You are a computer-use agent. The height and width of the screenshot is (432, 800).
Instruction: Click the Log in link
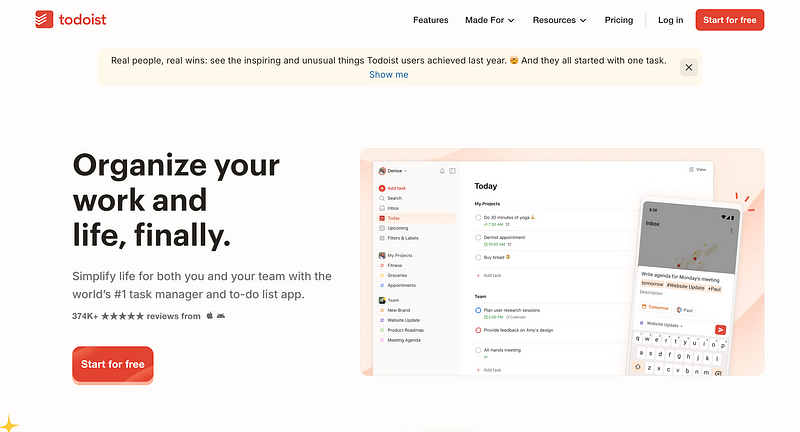(x=670, y=20)
